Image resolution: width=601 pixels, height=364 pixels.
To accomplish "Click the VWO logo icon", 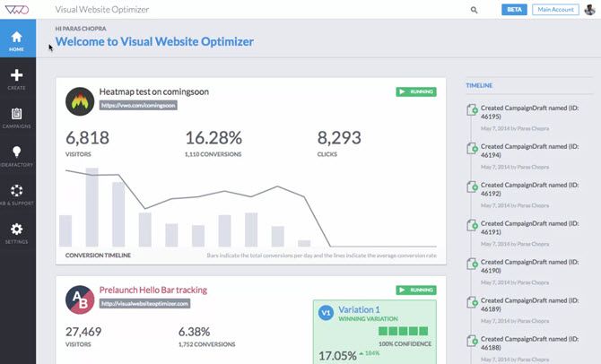I will (18, 9).
